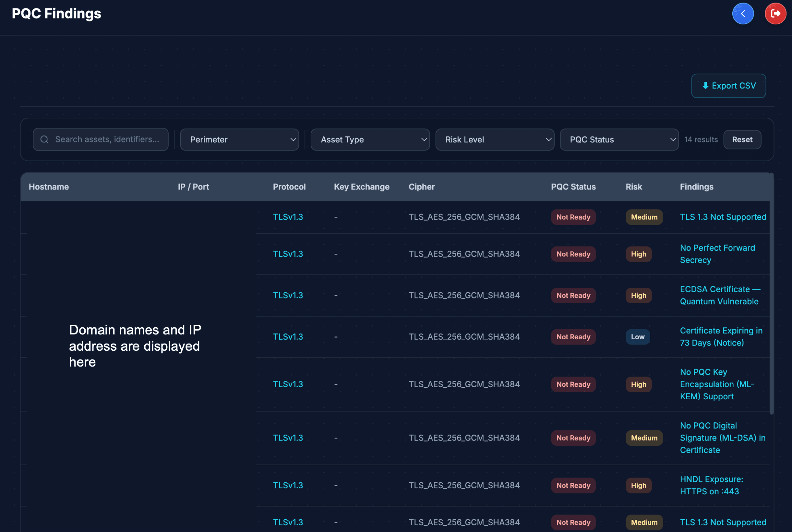Click the table vertical scrollbar
Image resolution: width=792 pixels, height=532 pixels.
tap(771, 294)
